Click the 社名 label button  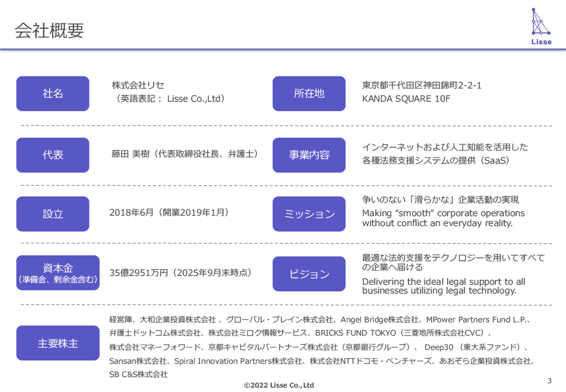53,93
